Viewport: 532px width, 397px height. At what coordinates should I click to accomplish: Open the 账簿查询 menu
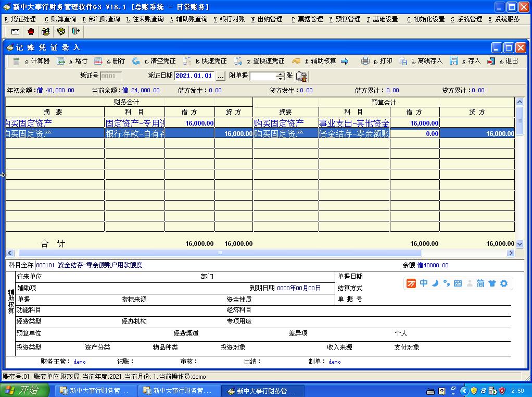pyautogui.click(x=61, y=19)
